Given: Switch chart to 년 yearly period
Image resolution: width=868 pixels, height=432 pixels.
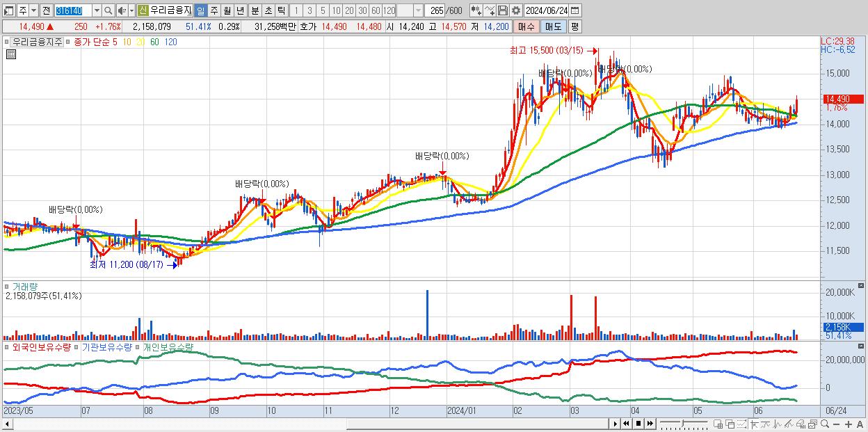Looking at the screenshot, I should [x=240, y=10].
